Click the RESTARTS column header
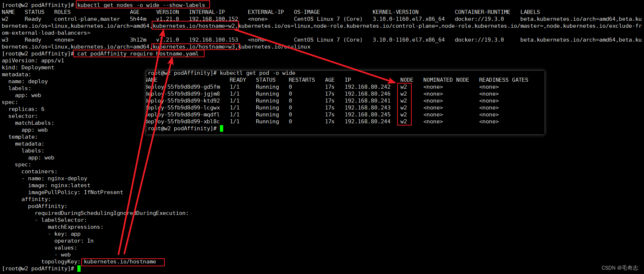The height and width of the screenshot is (274, 644). tap(302, 80)
